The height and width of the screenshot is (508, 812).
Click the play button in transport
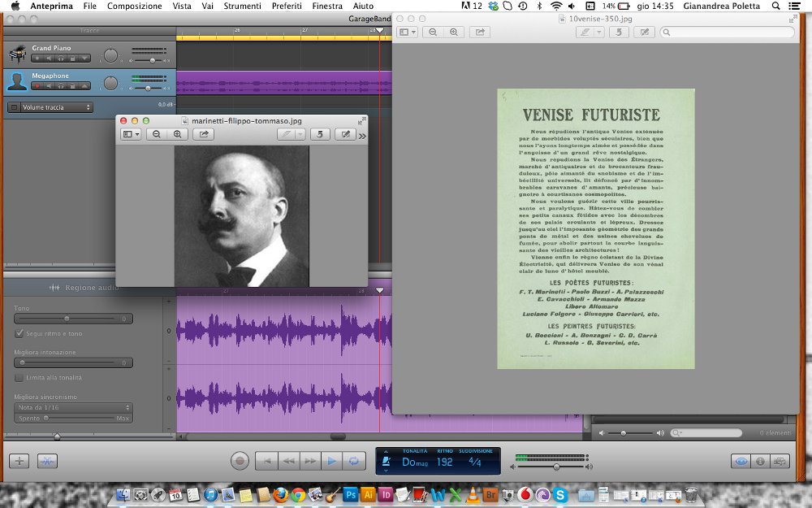click(331, 460)
